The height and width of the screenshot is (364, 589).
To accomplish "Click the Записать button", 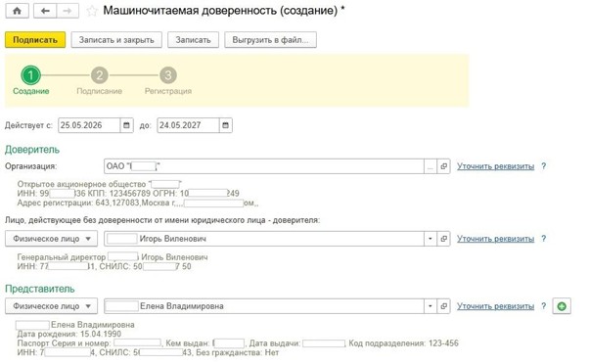I will pos(193,40).
